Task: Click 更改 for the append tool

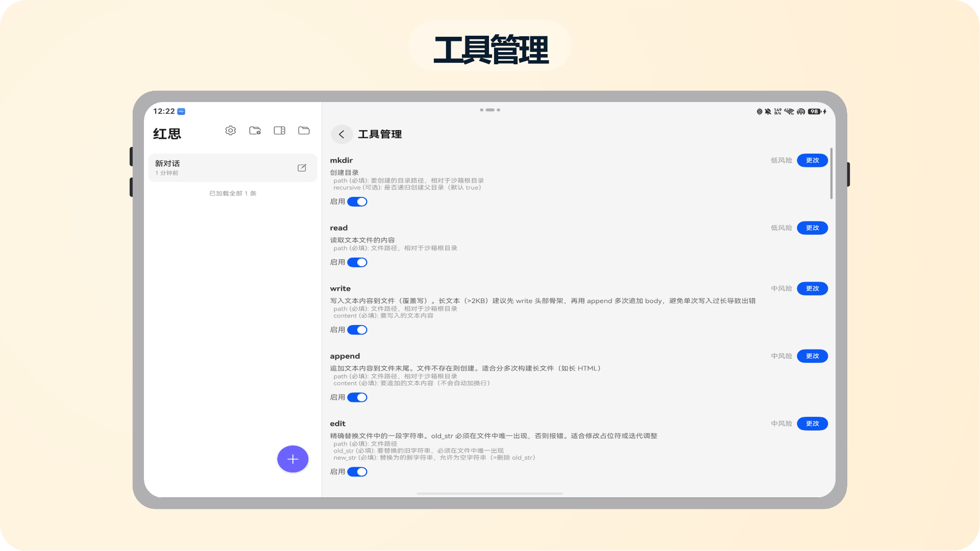Action: pyautogui.click(x=813, y=356)
